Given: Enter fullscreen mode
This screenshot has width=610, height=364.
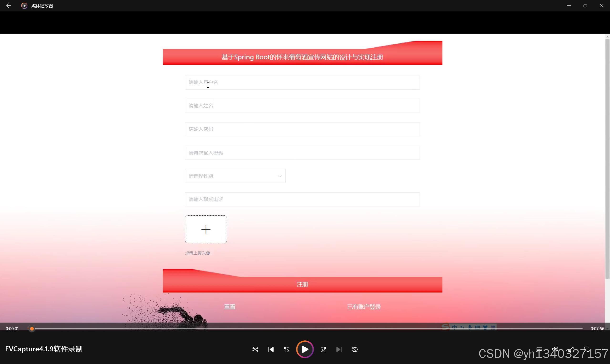Looking at the screenshot, I should 571,349.
